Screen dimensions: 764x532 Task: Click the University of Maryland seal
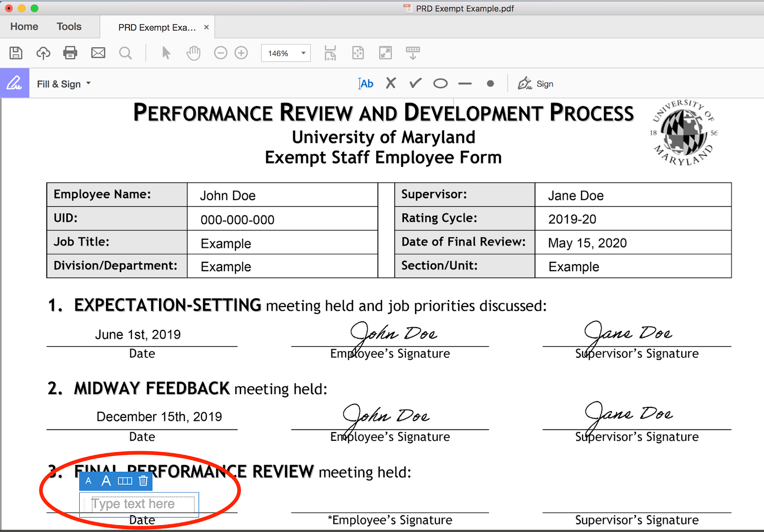(684, 132)
